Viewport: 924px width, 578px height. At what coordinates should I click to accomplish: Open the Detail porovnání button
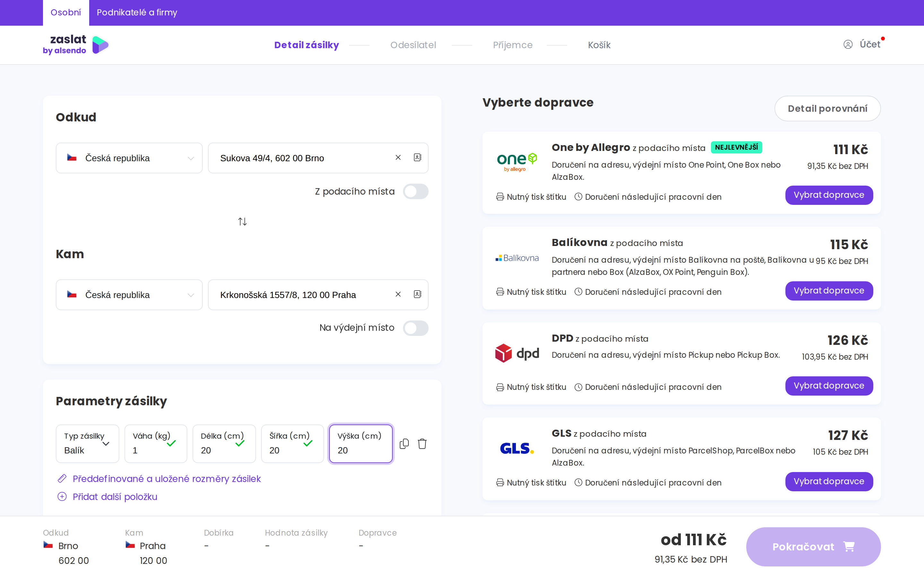[x=827, y=109]
